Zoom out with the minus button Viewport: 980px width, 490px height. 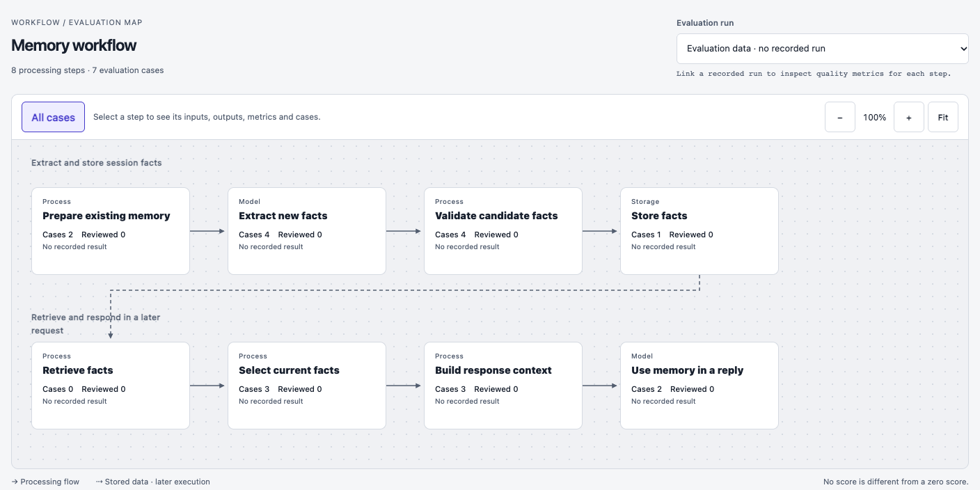click(x=840, y=117)
